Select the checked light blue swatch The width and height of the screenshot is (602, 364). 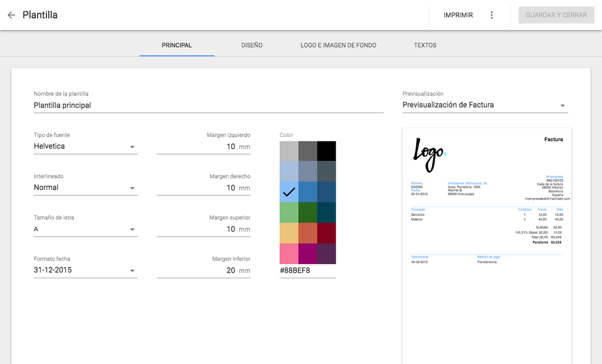coord(289,192)
